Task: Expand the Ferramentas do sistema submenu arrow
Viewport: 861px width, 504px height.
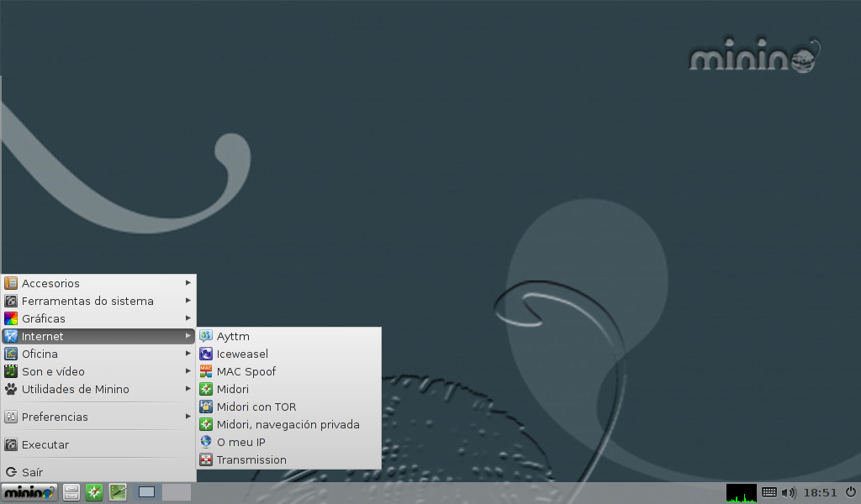Action: pos(188,301)
